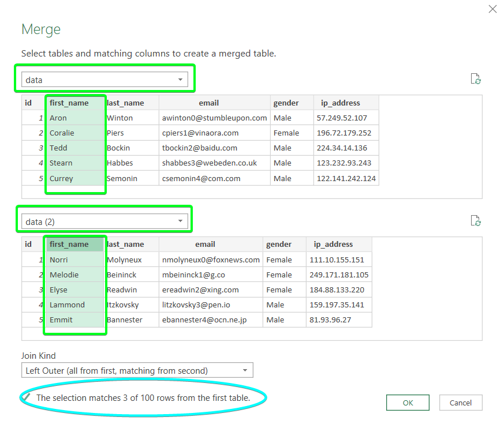Cancel the merge operation
504x432 pixels.
point(461,403)
